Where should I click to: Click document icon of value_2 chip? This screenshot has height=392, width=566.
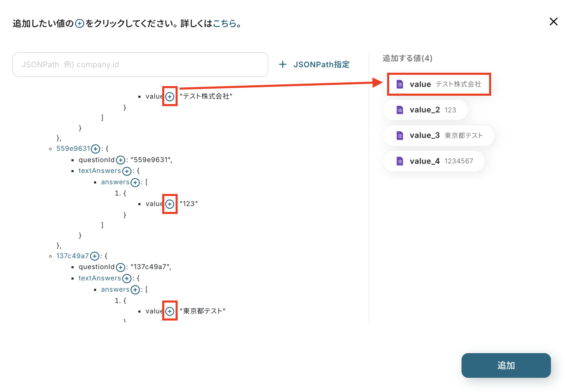[400, 110]
